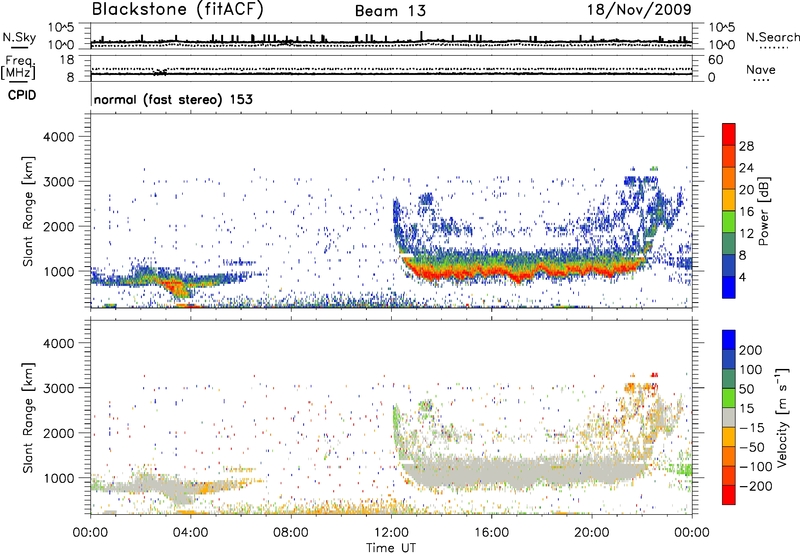800x554 pixels.
Task: Click the 'Nave' legend label
Action: (x=761, y=70)
